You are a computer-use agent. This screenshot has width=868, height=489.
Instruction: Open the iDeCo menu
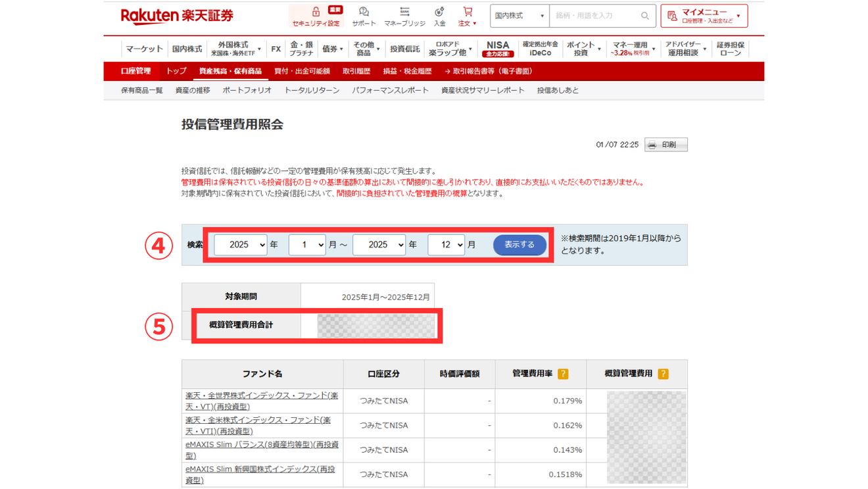click(x=540, y=49)
